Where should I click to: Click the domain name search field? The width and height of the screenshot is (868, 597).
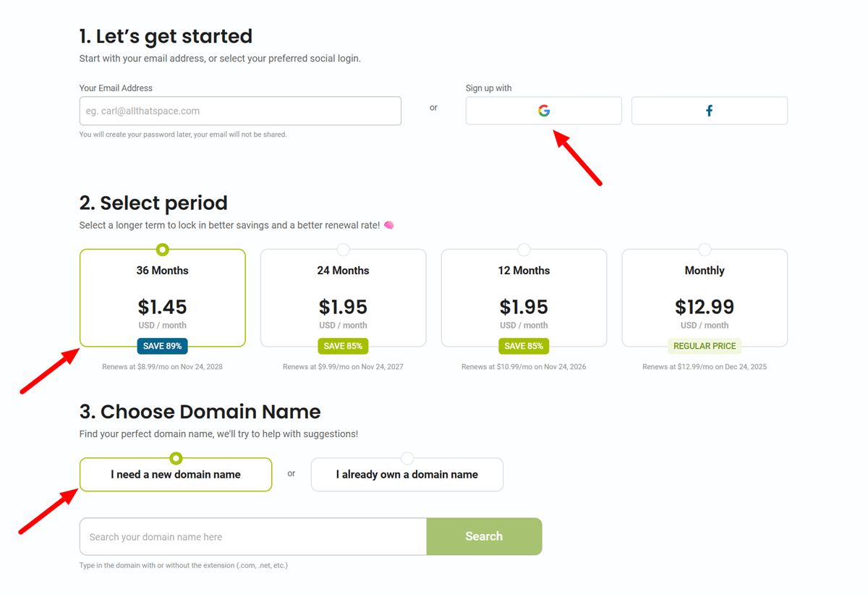(x=252, y=536)
